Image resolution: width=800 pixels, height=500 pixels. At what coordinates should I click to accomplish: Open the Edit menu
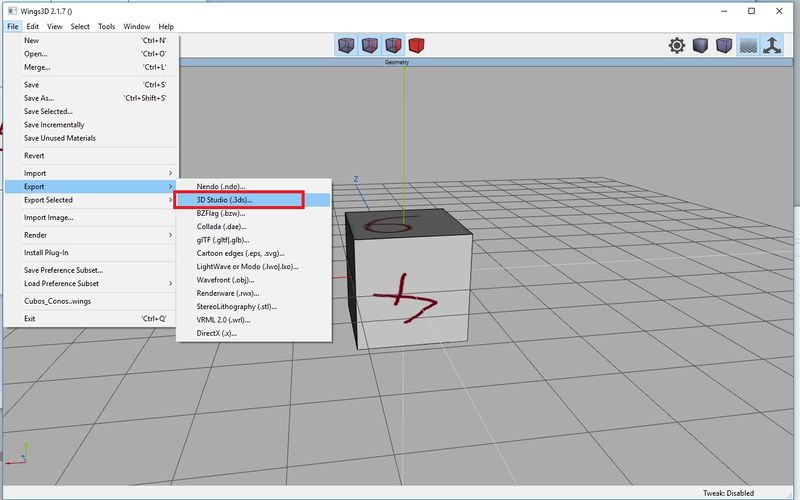32,27
